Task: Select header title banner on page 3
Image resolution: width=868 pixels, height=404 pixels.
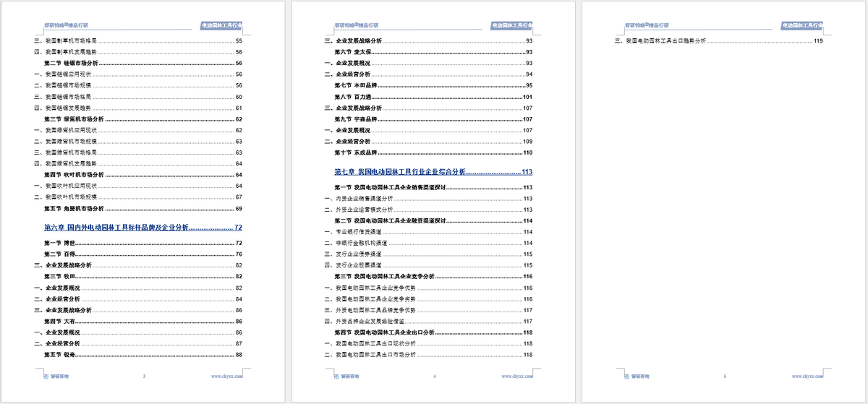Action: pyautogui.click(x=221, y=25)
